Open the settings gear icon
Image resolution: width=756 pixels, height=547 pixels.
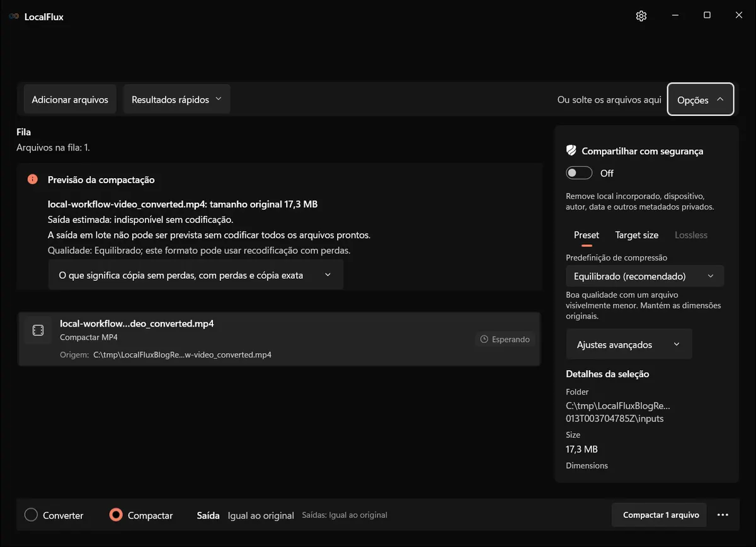641,16
